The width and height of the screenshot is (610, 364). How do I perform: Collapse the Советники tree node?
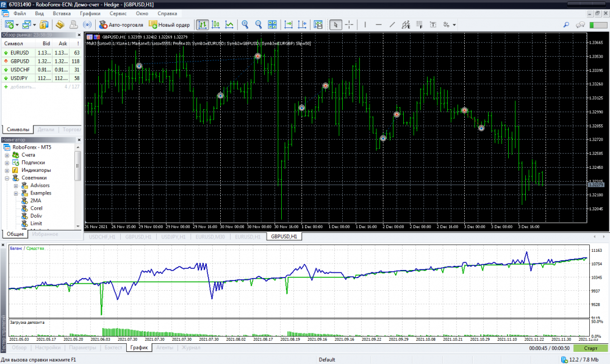tap(7, 178)
